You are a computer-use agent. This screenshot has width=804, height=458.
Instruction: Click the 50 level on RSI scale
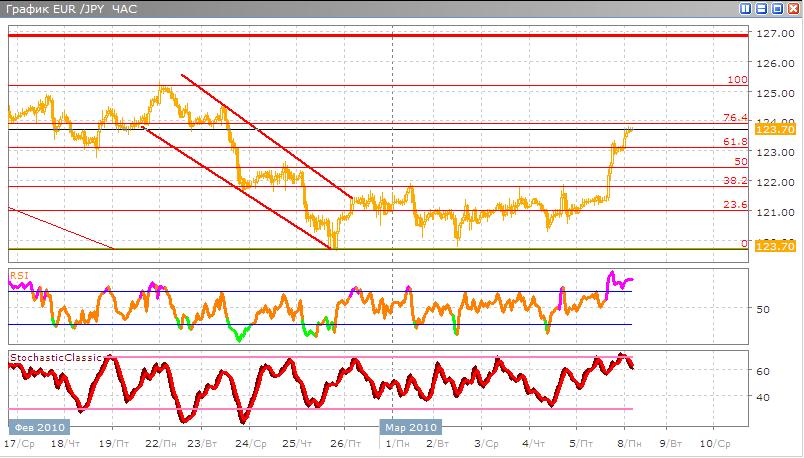(762, 309)
